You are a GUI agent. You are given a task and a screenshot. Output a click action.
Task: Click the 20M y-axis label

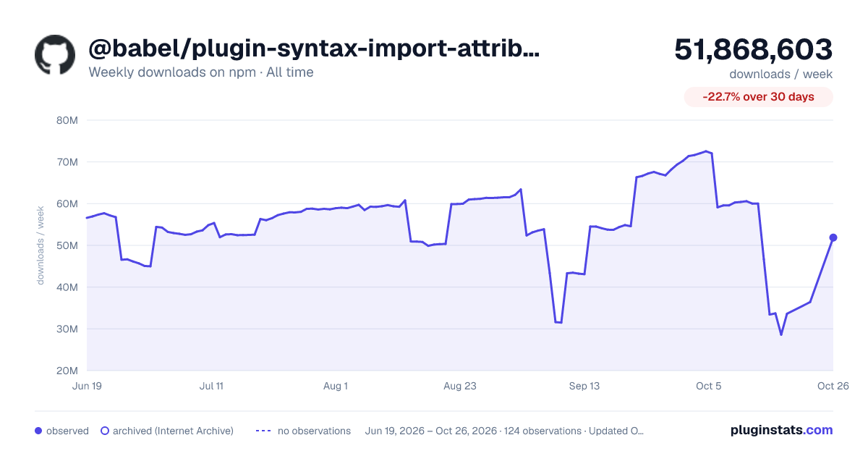tap(67, 371)
